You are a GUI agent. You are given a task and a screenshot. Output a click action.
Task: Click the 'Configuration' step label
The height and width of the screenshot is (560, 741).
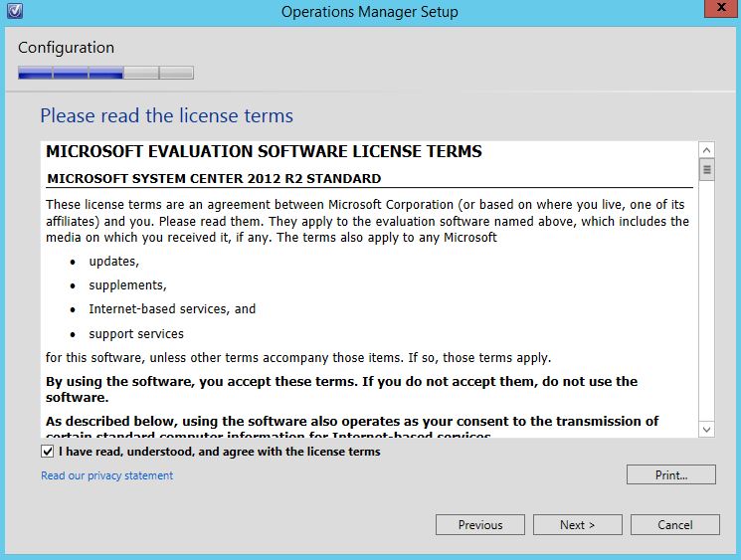pyautogui.click(x=66, y=48)
